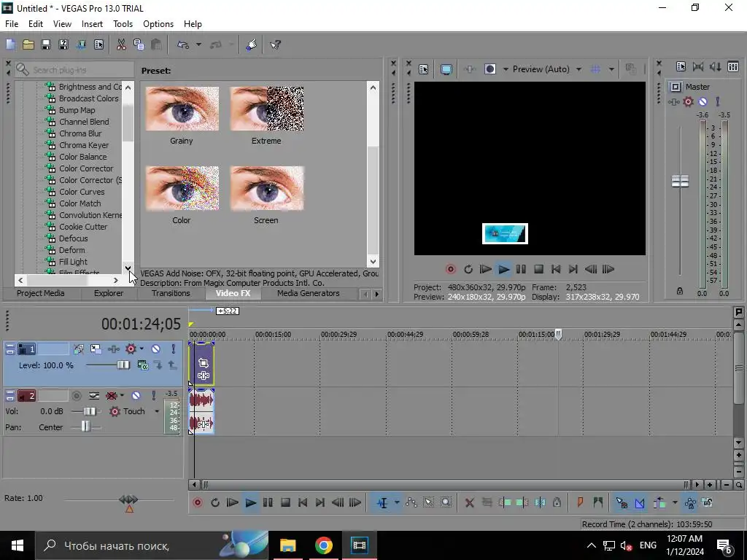Select the Zoom Edit tool
The width and height of the screenshot is (747, 560).
446,502
